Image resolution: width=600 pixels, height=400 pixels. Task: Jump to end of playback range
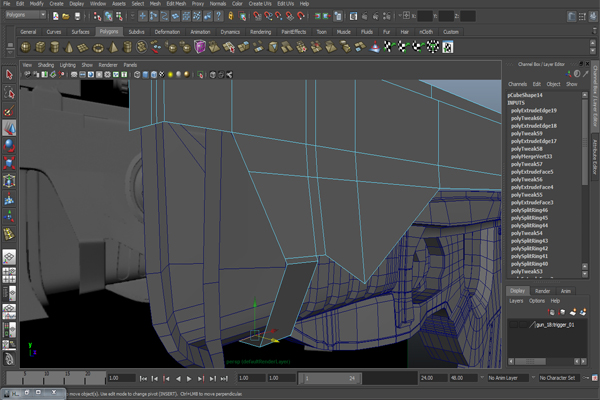coord(224,379)
